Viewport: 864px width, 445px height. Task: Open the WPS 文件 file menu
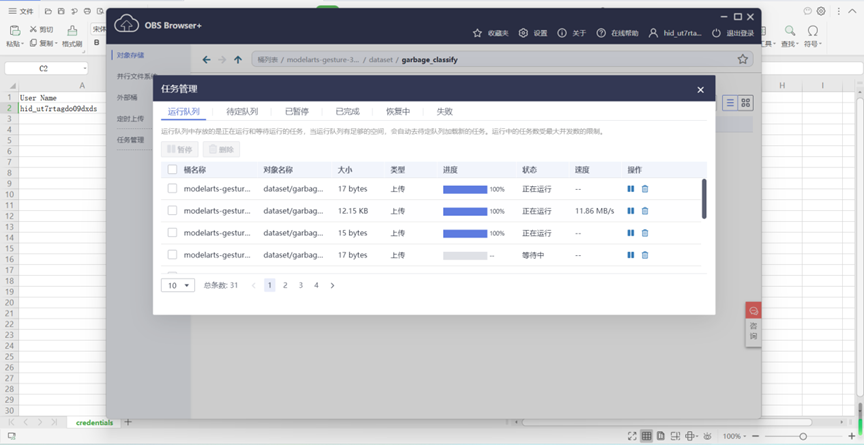[x=20, y=11]
